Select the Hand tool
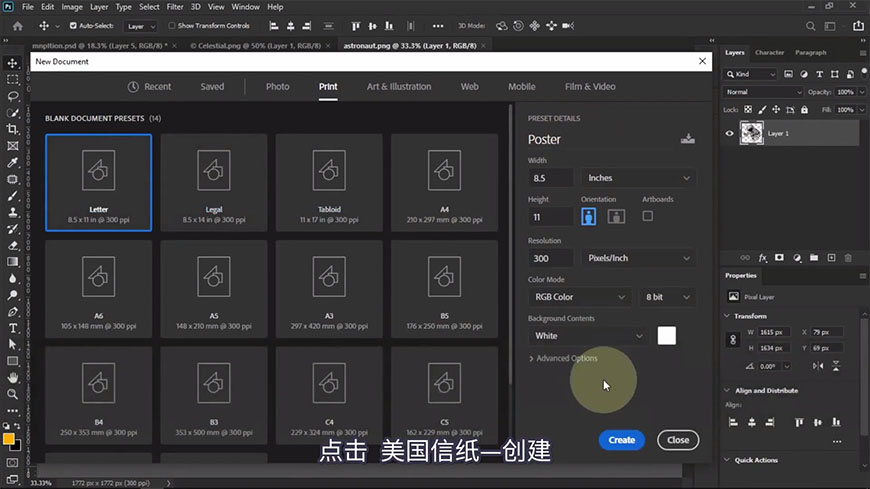The width and height of the screenshot is (870, 489). pyautogui.click(x=12, y=378)
